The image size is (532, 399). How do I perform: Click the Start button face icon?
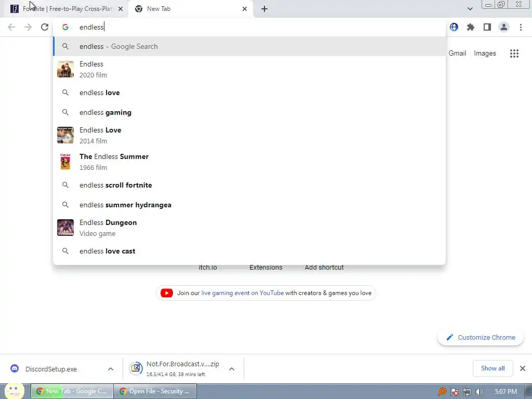point(15,391)
